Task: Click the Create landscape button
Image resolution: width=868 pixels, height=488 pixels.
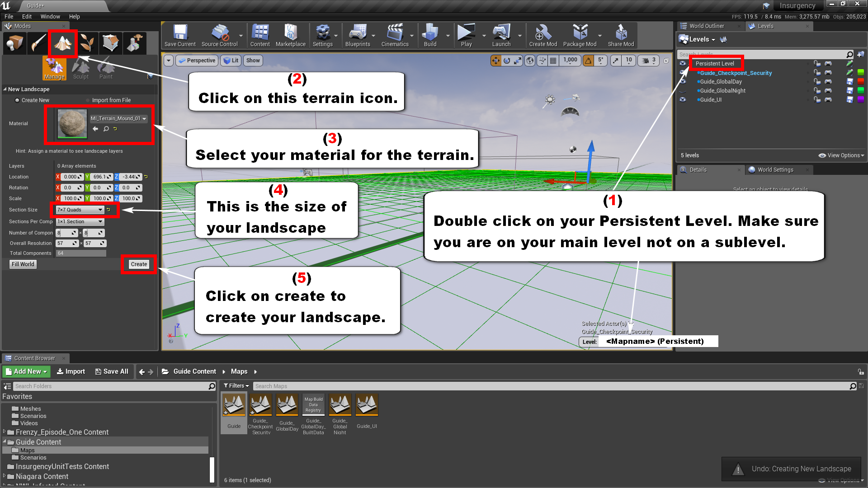Action: click(x=139, y=264)
